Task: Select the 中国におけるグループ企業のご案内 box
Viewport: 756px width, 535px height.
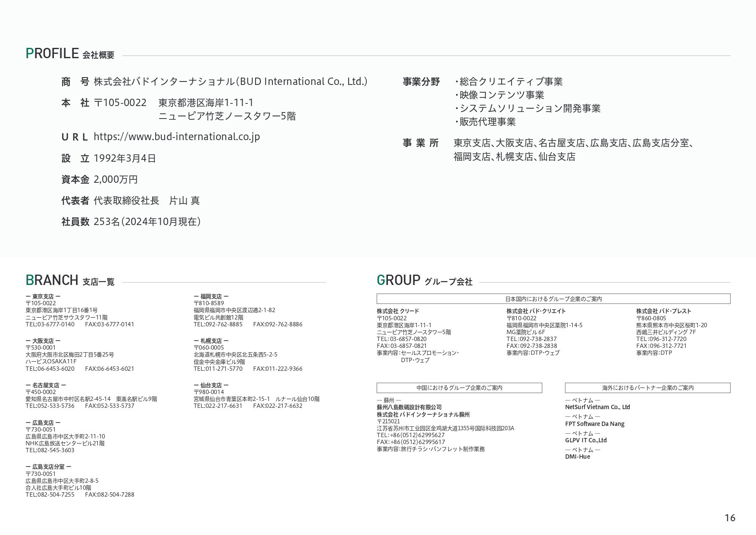Action: 459,388
